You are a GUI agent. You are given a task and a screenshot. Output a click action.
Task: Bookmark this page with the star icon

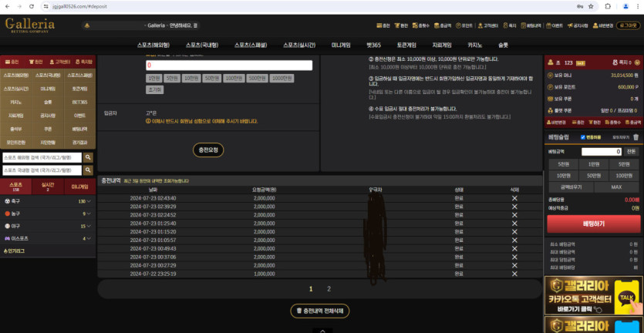coord(591,7)
